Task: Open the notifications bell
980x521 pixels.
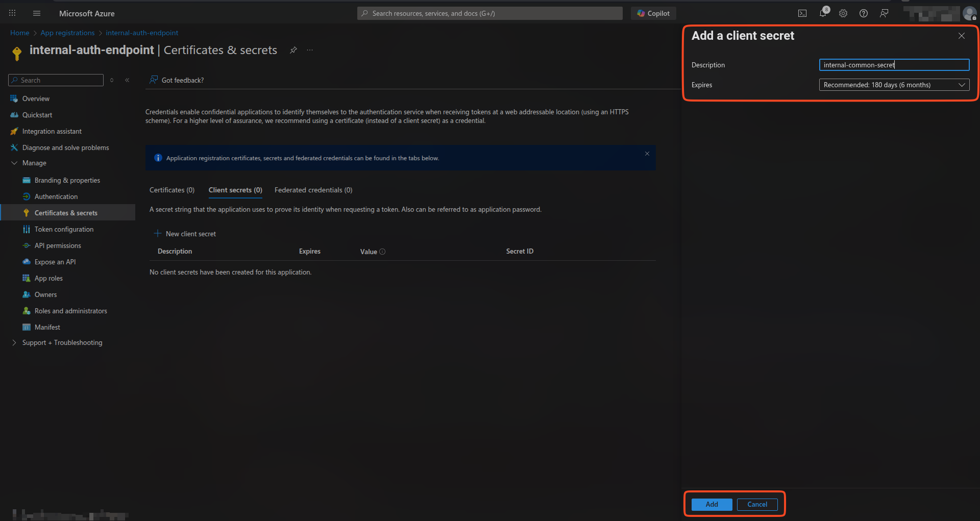Action: (x=822, y=13)
